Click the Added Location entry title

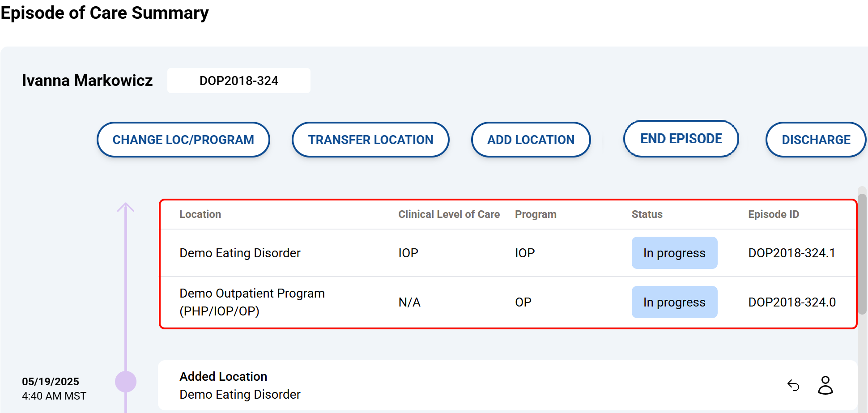click(x=223, y=376)
